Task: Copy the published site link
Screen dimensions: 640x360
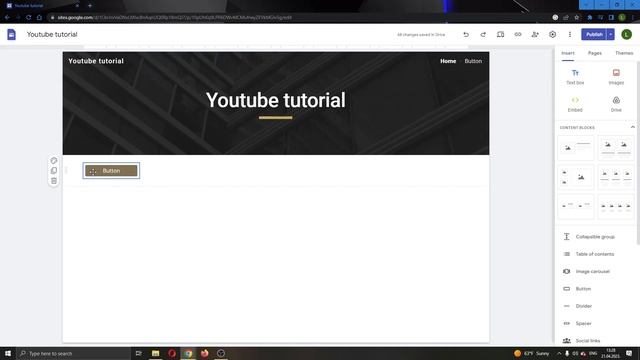Action: click(518, 35)
